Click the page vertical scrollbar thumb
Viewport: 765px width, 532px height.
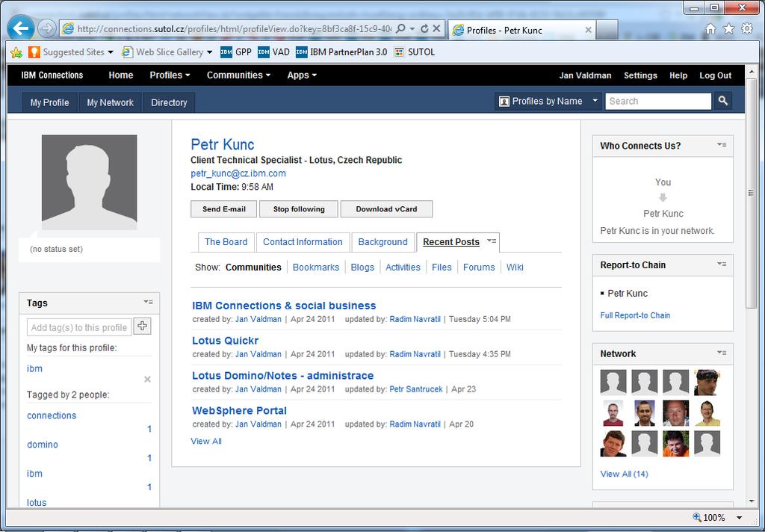point(751,193)
